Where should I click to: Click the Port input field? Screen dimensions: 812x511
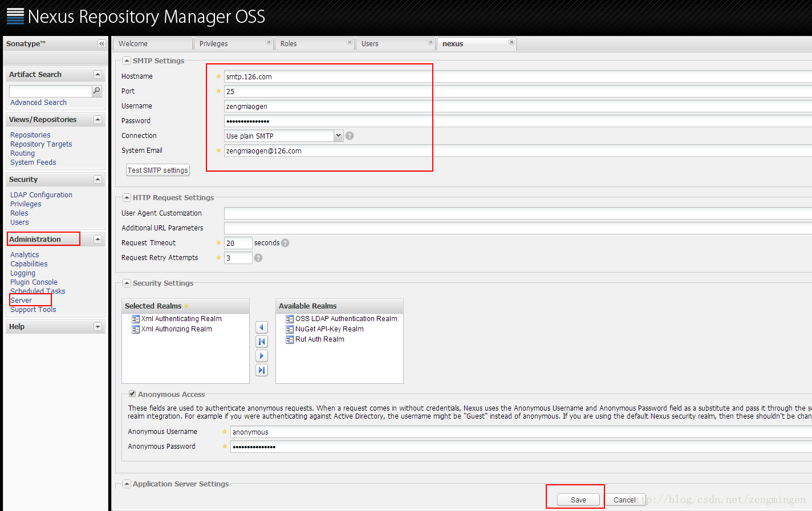click(x=518, y=91)
